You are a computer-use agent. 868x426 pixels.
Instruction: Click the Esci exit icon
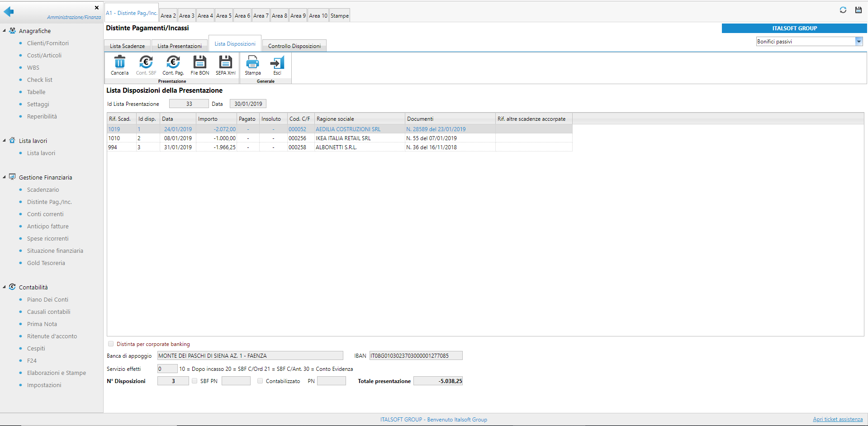277,62
